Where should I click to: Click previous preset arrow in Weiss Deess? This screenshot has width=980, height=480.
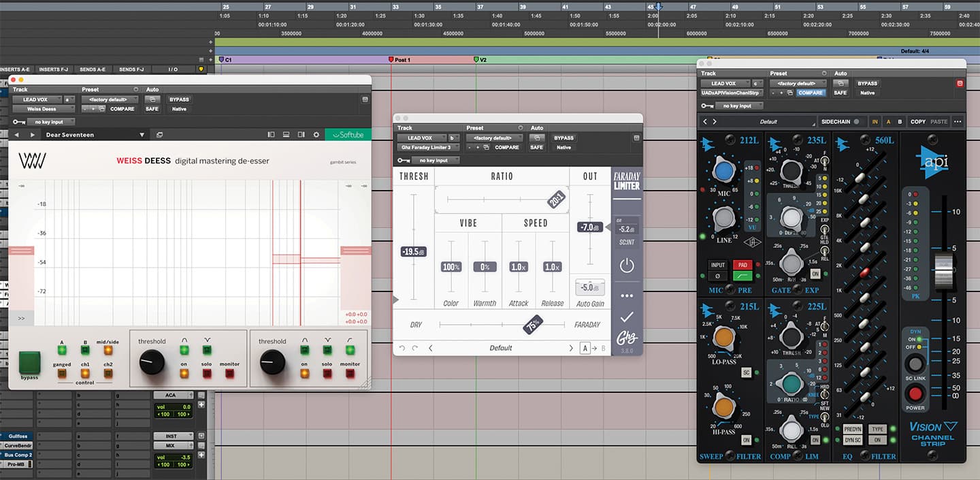click(x=17, y=135)
